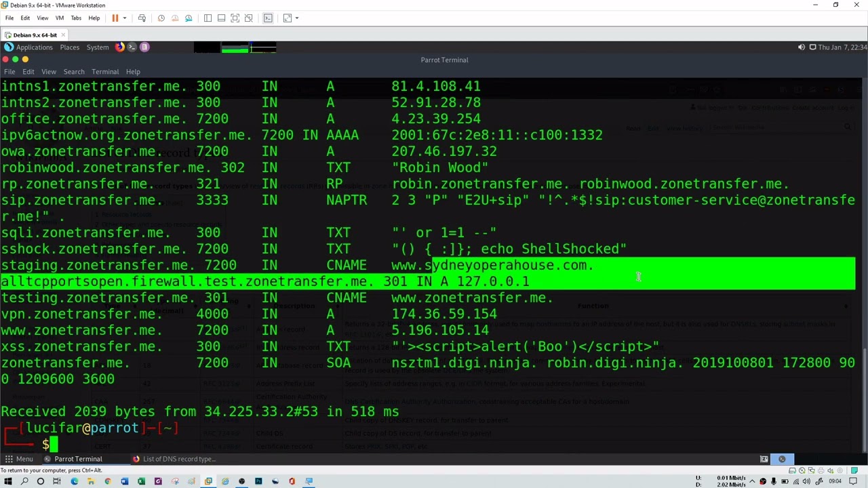Viewport: 868px width, 488px height.
Task: Open the Windows notification center icon
Action: click(853, 481)
